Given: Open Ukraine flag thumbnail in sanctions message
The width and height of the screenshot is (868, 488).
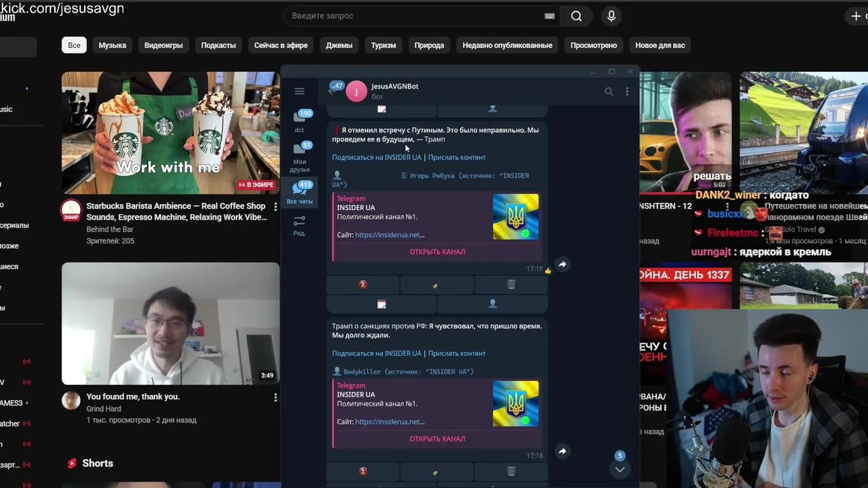Looking at the screenshot, I should (515, 403).
